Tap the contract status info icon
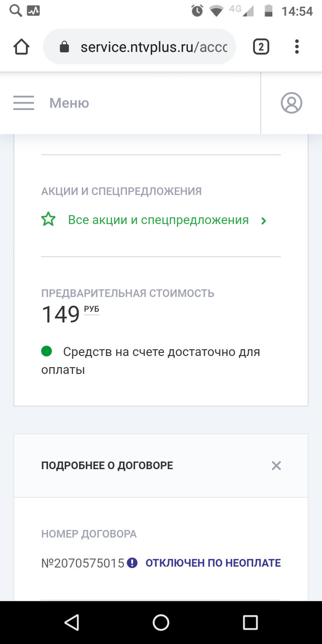Screen dimensions: 322x644 click(132, 563)
